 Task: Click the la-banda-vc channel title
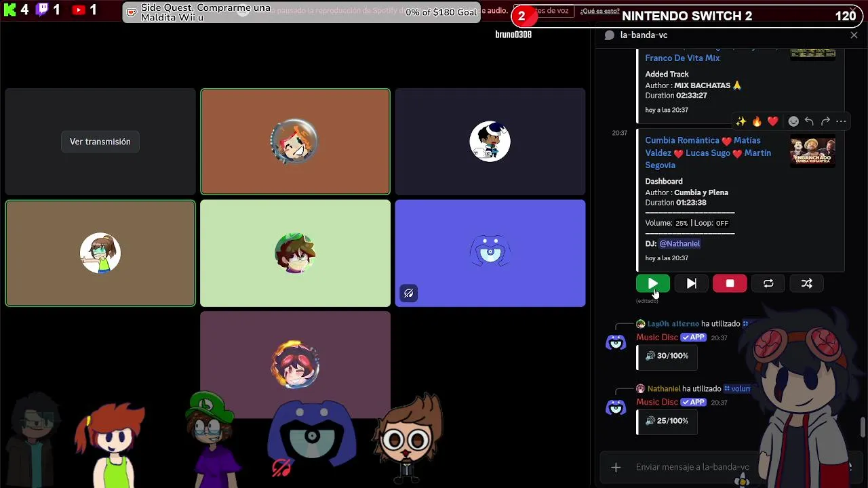pyautogui.click(x=644, y=35)
